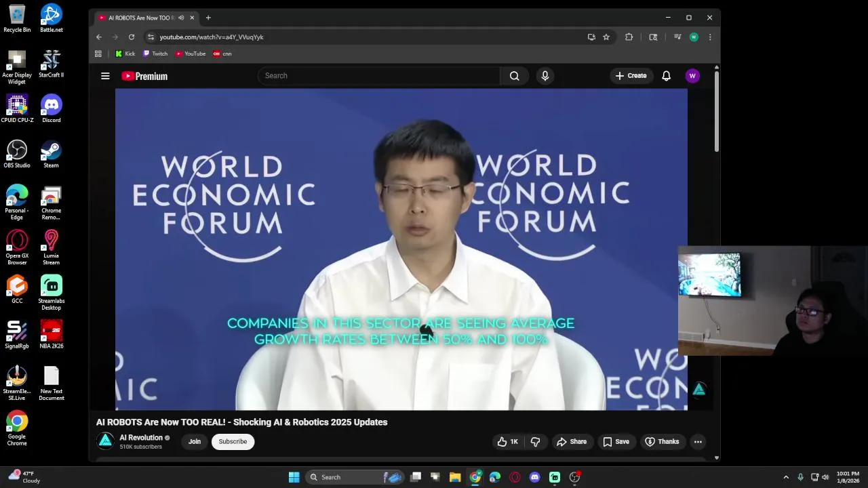Open File Explorer from taskbar
This screenshot has height=488, width=868.
455,477
